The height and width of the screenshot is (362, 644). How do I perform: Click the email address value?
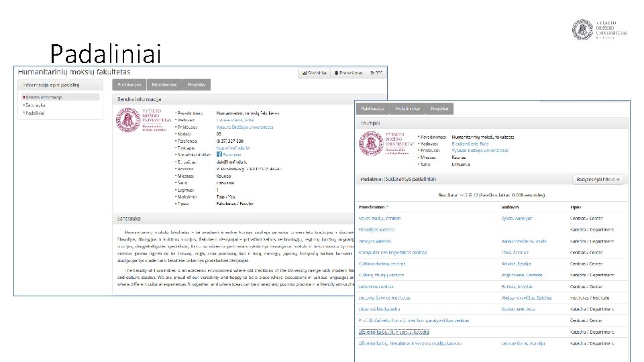click(x=231, y=162)
